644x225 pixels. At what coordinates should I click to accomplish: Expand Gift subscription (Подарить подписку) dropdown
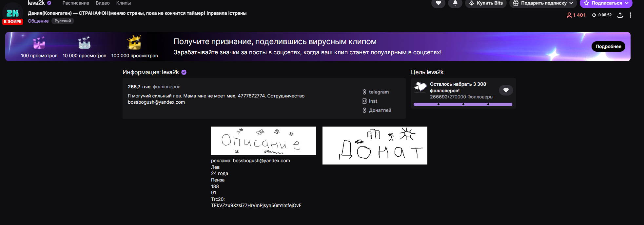point(543,3)
